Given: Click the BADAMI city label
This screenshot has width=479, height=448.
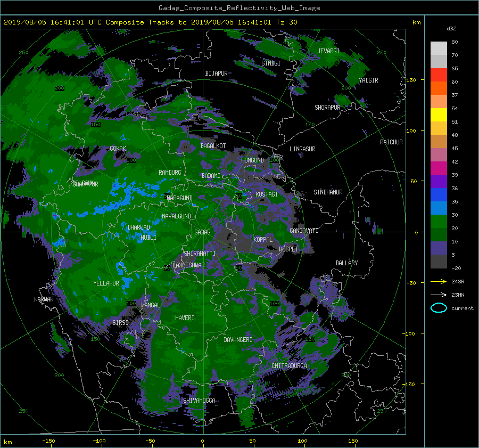Looking at the screenshot, I should click(x=211, y=176).
